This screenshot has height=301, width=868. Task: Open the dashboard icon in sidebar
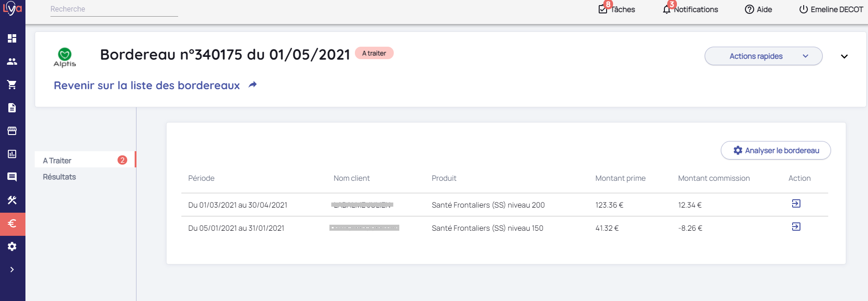[12, 38]
